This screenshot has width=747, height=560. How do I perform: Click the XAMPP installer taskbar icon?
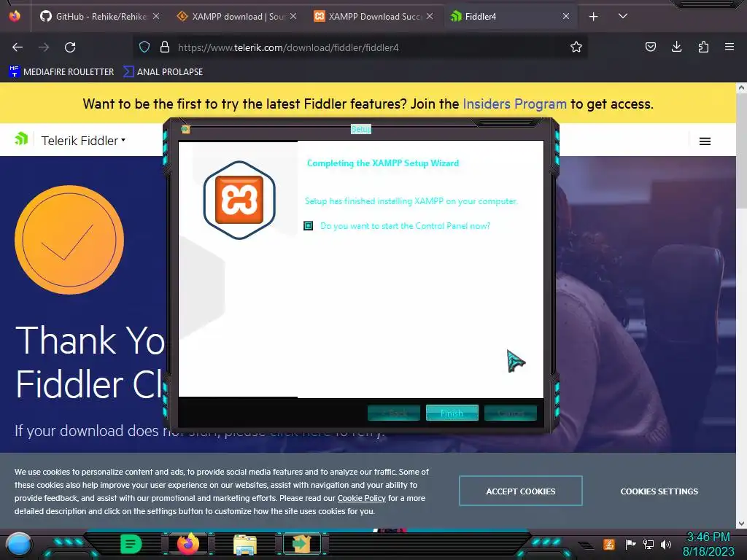(x=301, y=544)
